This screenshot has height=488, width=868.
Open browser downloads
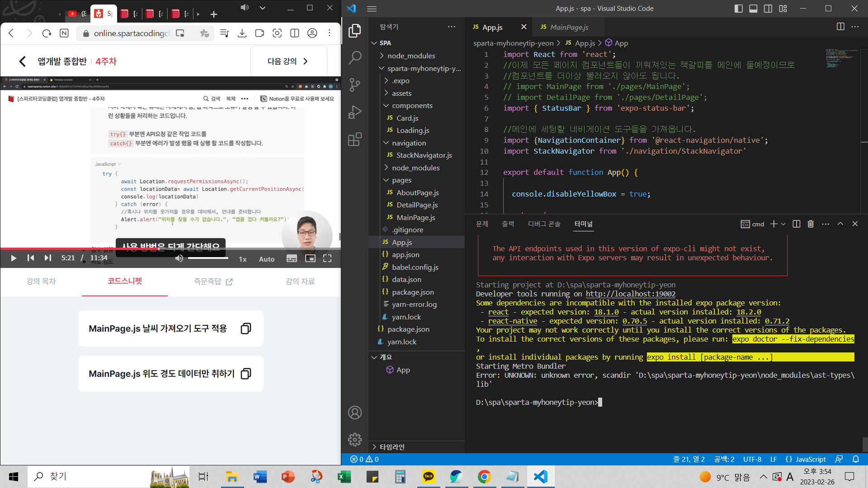242,33
